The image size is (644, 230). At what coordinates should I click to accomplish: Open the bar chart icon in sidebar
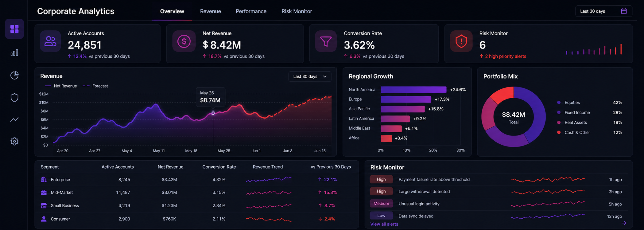(14, 53)
